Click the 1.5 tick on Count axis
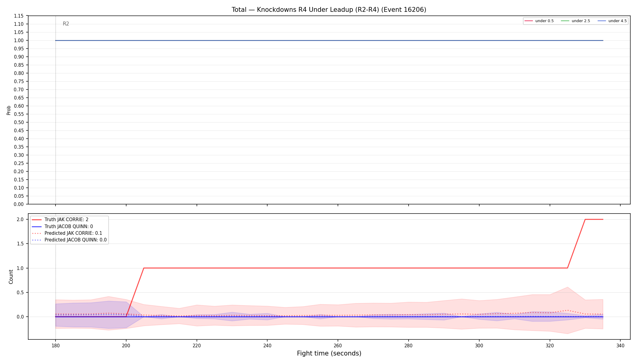 click(20, 244)
